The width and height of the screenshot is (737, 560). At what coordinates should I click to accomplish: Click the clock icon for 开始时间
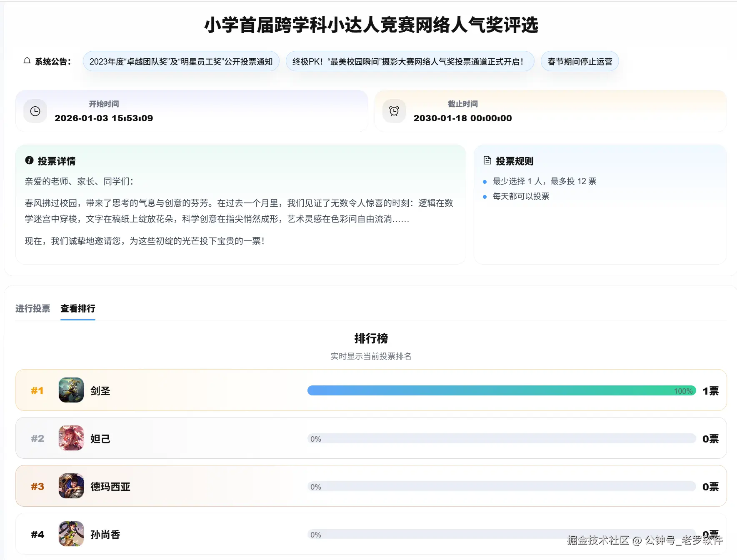tap(35, 111)
